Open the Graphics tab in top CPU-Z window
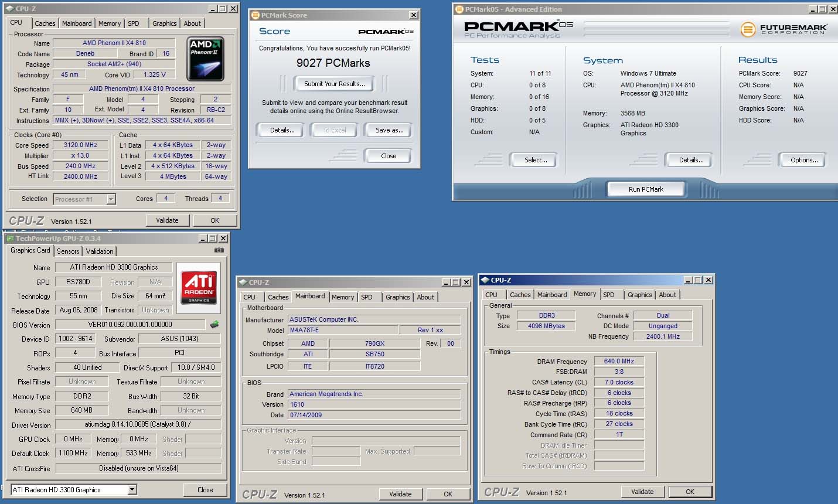 click(164, 23)
